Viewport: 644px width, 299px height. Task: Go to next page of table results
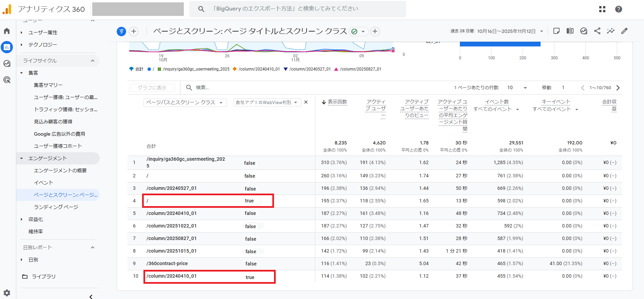[x=618, y=88]
